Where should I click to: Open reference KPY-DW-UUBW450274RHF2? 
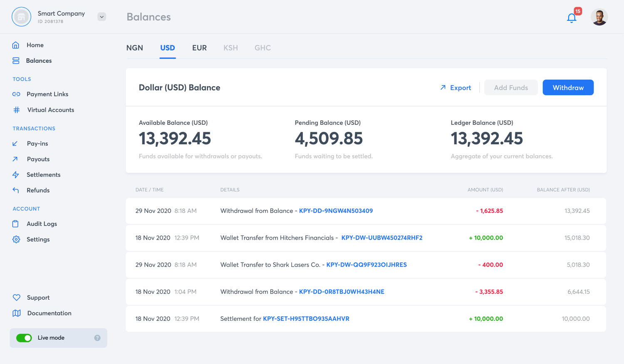coord(382,238)
